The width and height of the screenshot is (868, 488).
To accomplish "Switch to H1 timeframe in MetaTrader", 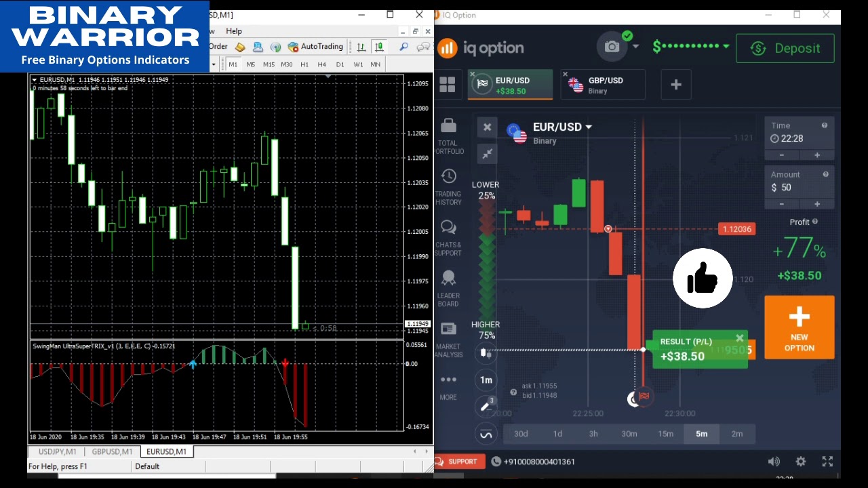I will 304,64.
